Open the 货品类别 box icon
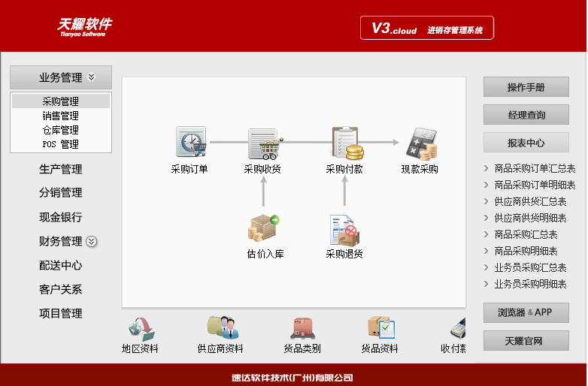Screen dimensions: 588x386 pyautogui.click(x=302, y=328)
